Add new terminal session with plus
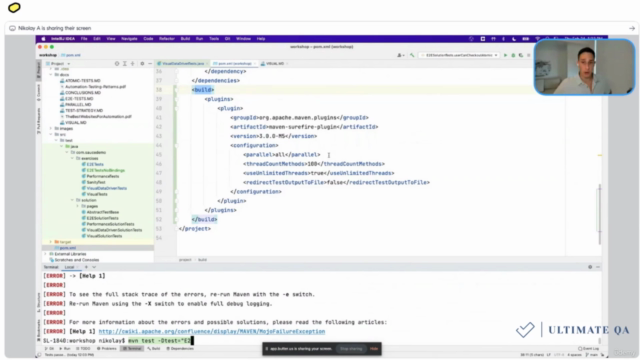Image resolution: width=640 pixels, height=360 pixels. click(x=86, y=267)
